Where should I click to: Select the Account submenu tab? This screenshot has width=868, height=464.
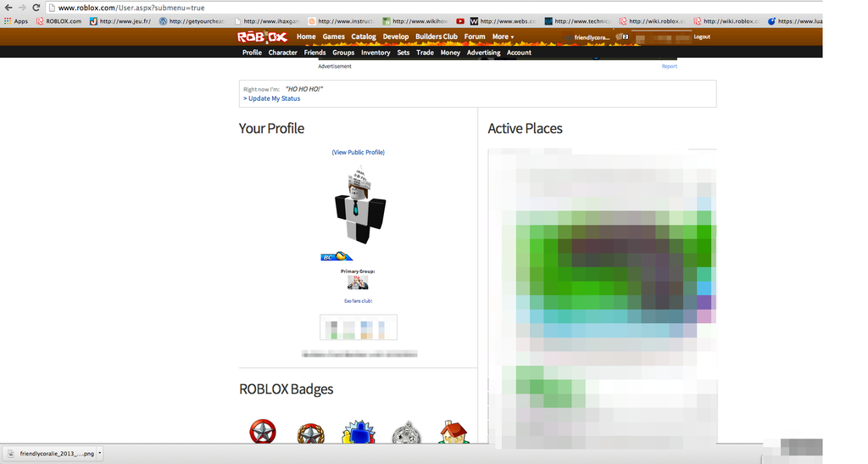point(520,53)
